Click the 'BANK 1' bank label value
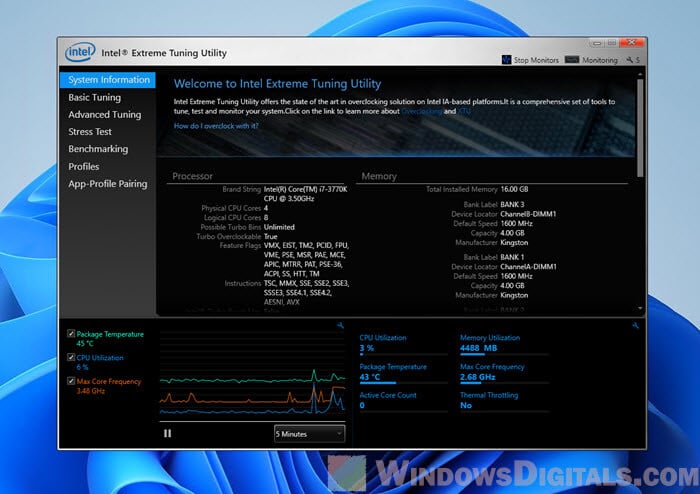Screen dimensions: 700x494 [512, 257]
